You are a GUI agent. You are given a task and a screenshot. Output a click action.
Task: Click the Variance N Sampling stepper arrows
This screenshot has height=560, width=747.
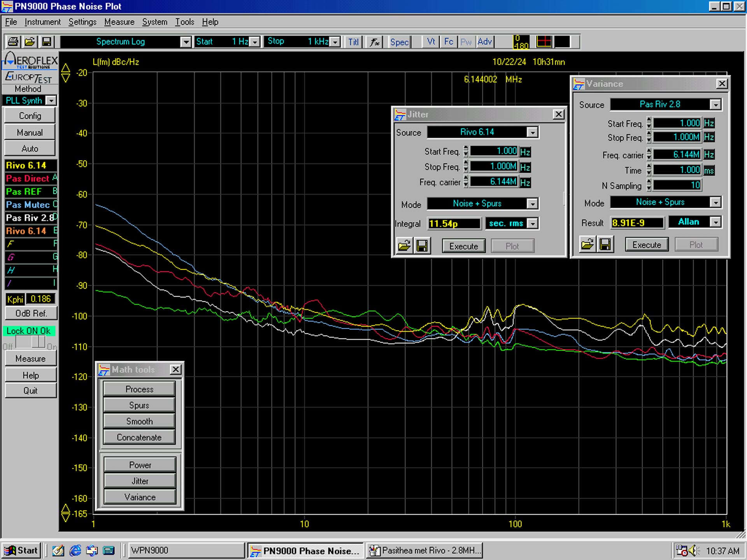[x=649, y=185]
